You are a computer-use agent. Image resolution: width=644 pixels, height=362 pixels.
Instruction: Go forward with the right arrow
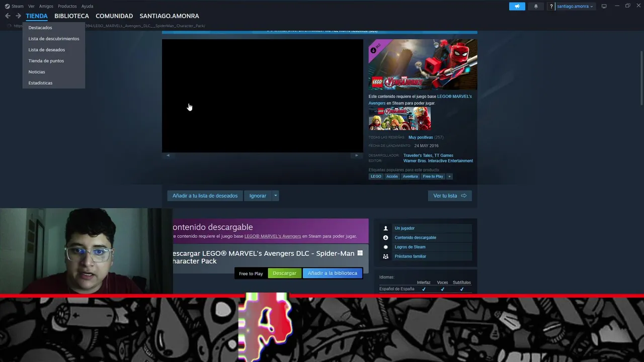tap(18, 16)
